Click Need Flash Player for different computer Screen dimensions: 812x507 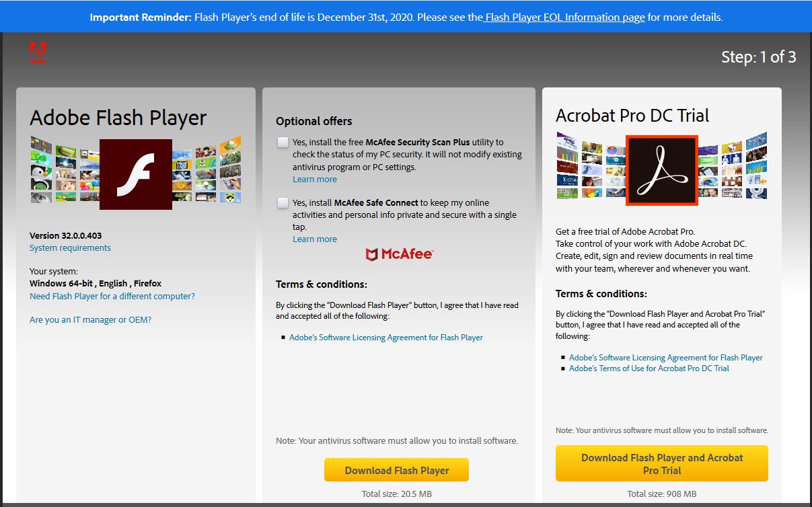click(x=112, y=296)
